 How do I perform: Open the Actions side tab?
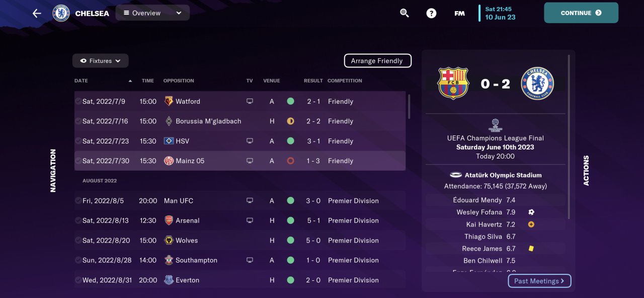tap(586, 171)
